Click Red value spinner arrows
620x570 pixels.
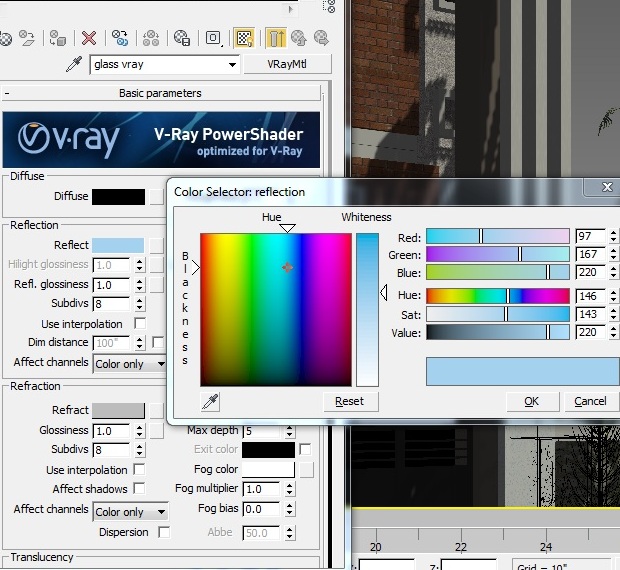pos(613,236)
